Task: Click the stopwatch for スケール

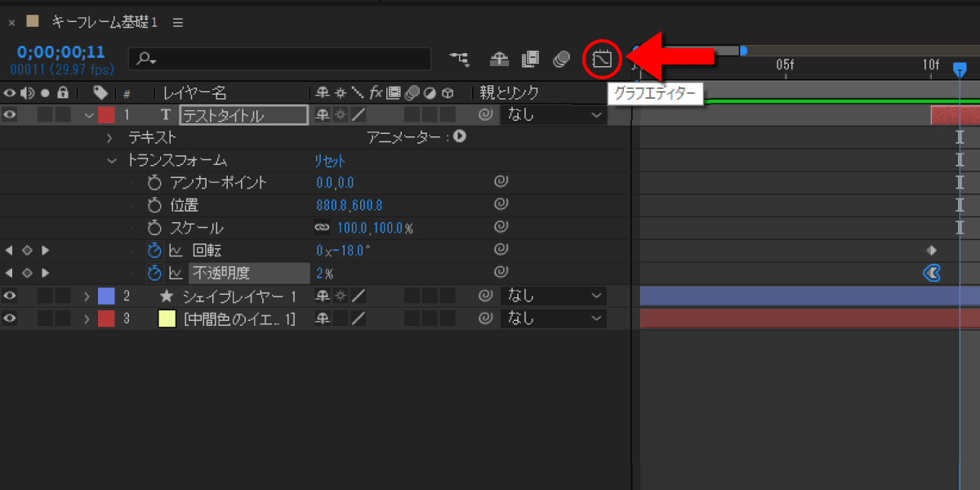Action: 154,228
